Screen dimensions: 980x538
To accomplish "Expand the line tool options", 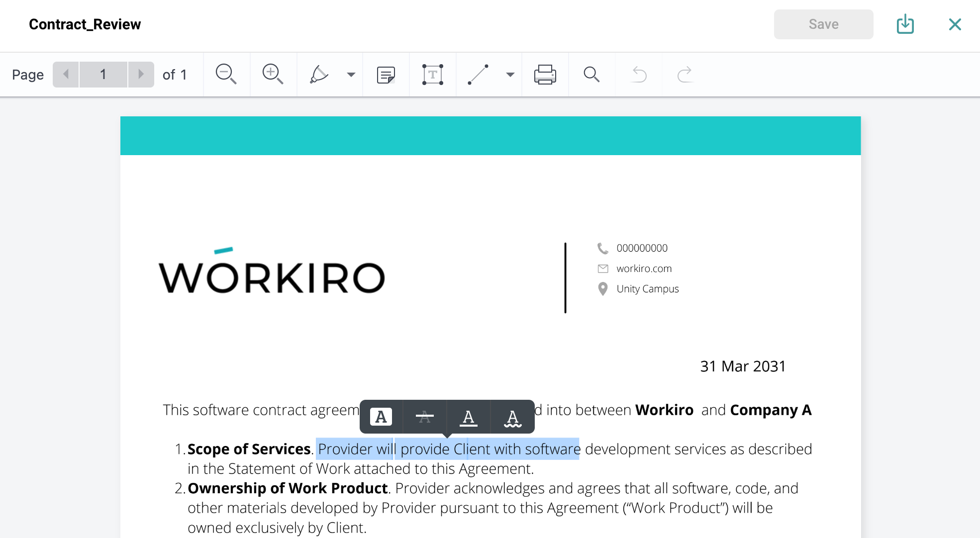I will tap(509, 74).
